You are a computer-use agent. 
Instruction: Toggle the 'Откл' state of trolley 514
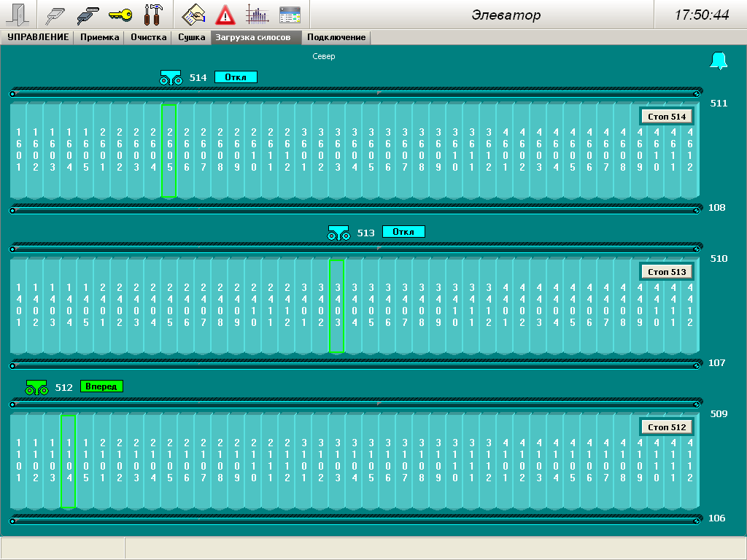tap(236, 77)
